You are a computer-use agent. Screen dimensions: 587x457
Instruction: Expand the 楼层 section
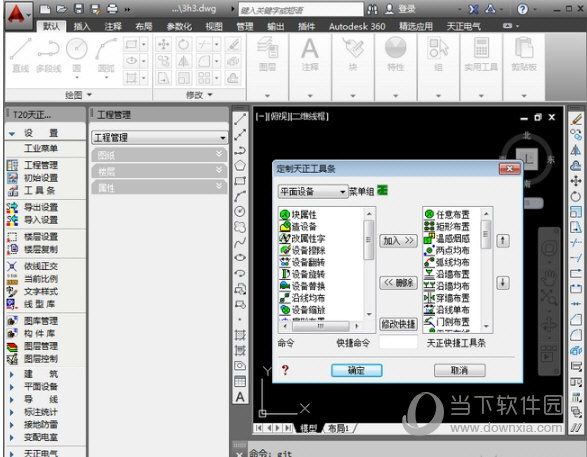coord(159,171)
